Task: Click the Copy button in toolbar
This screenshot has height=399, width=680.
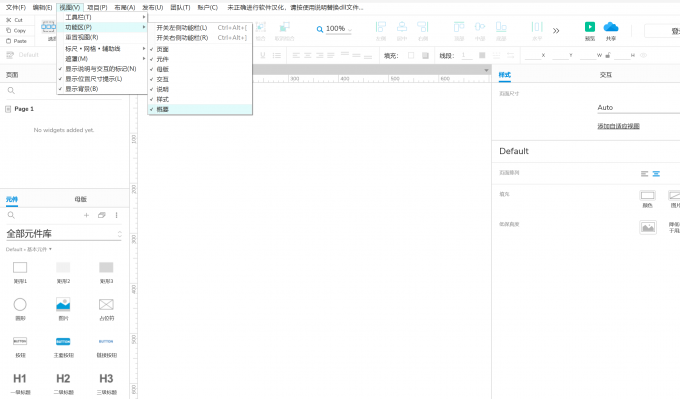Action: coord(16,30)
